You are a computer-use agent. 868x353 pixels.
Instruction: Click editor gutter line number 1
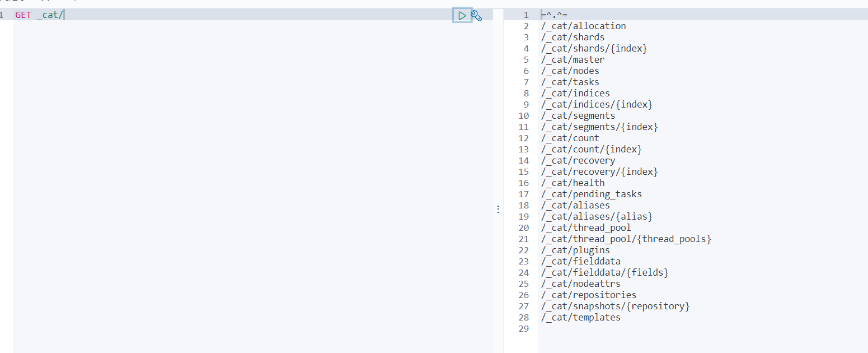2,15
